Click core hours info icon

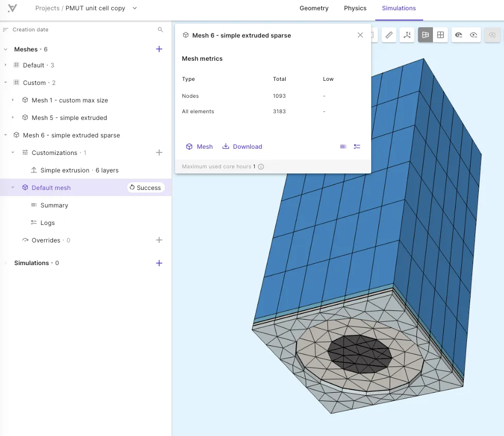tap(261, 166)
